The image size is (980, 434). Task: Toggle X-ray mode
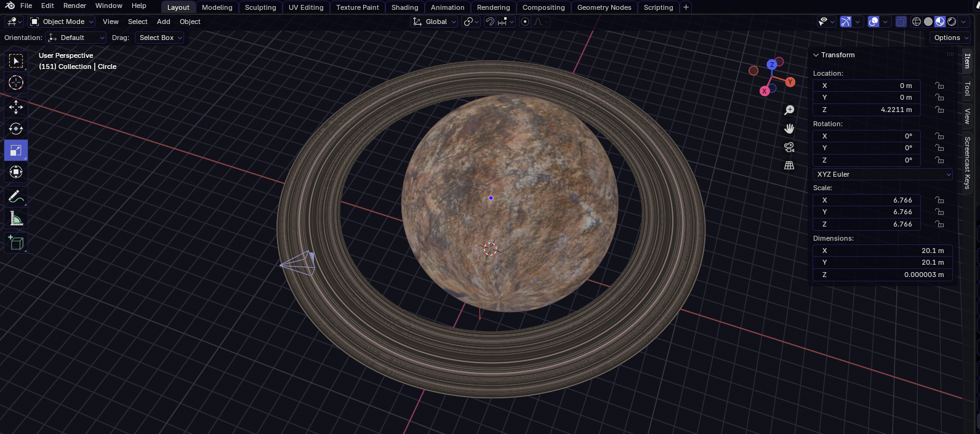901,22
